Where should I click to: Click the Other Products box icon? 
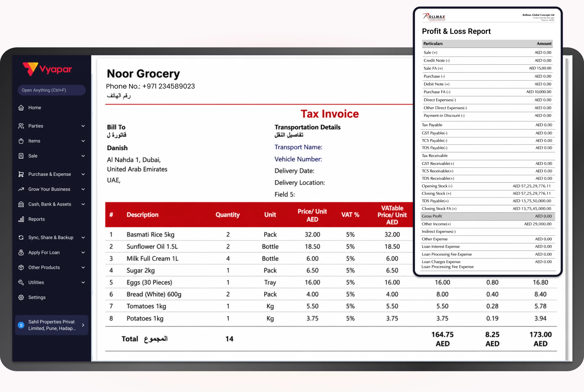21,268
